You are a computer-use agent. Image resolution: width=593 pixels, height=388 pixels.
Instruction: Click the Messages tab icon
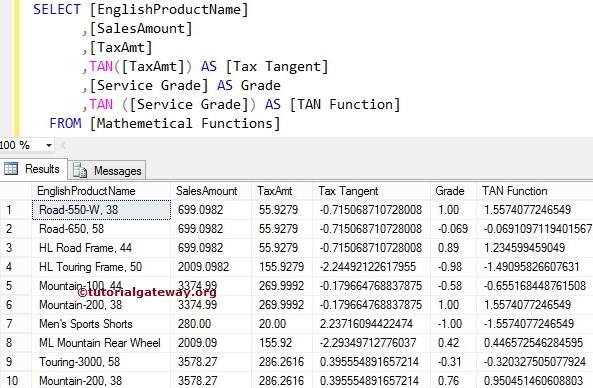(80, 170)
